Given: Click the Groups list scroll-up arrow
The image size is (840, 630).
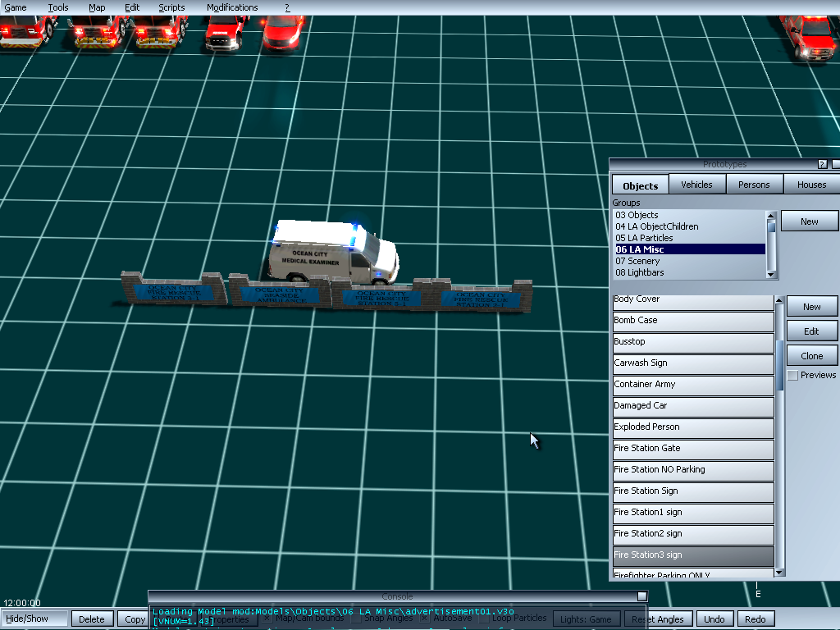Looking at the screenshot, I should (x=771, y=216).
